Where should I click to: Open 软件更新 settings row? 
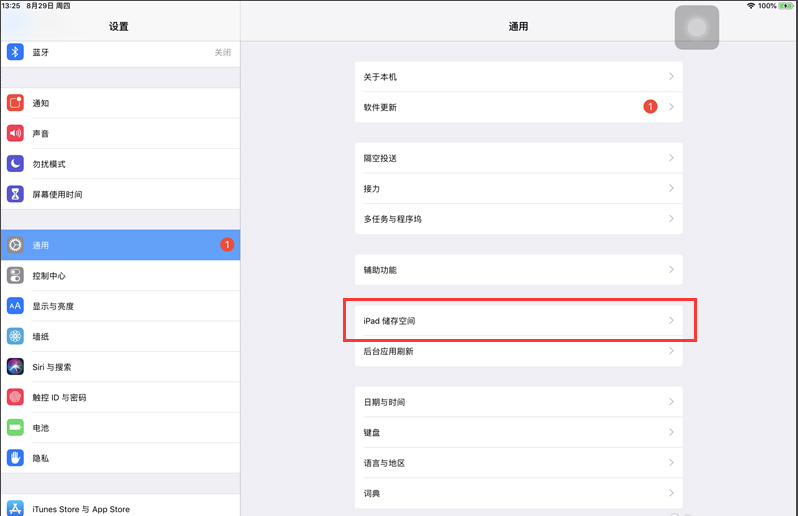tap(519, 107)
